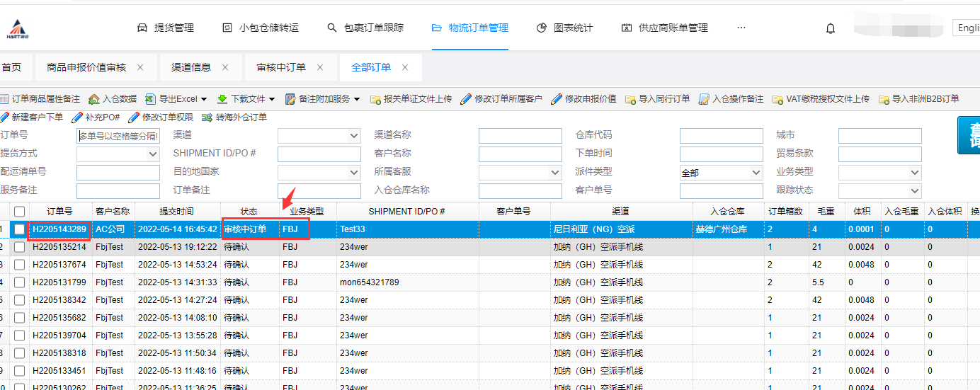Viewport: 980px width, 390px height.
Task: Check the box for order H2205131799
Action: tap(19, 282)
